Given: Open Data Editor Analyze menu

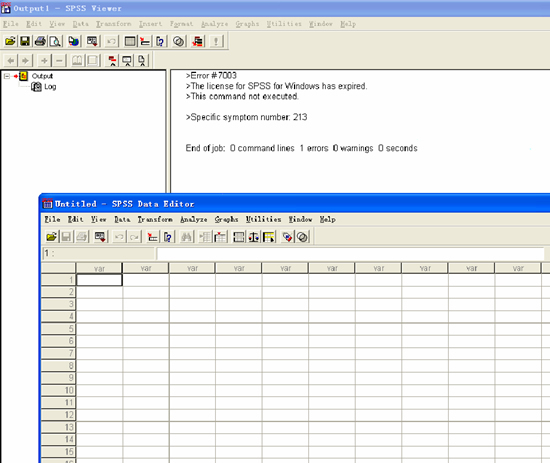Looking at the screenshot, I should [x=194, y=220].
